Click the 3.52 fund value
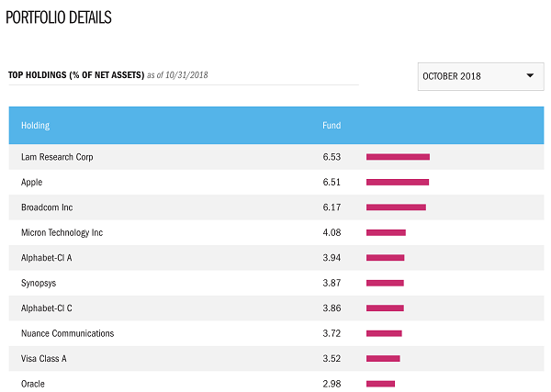 click(332, 359)
